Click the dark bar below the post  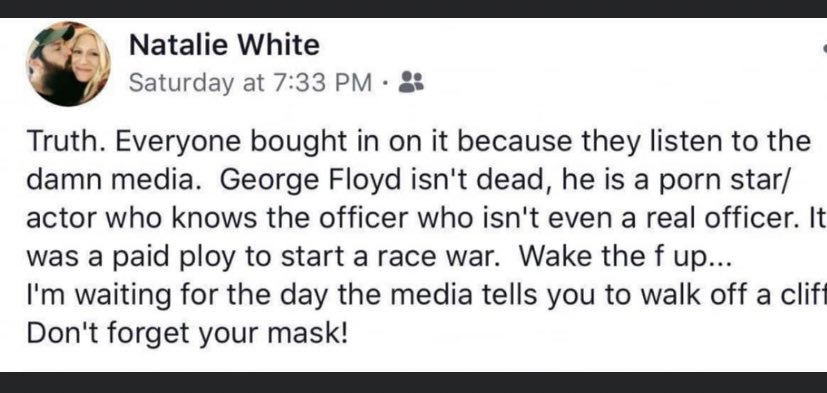coord(414,382)
